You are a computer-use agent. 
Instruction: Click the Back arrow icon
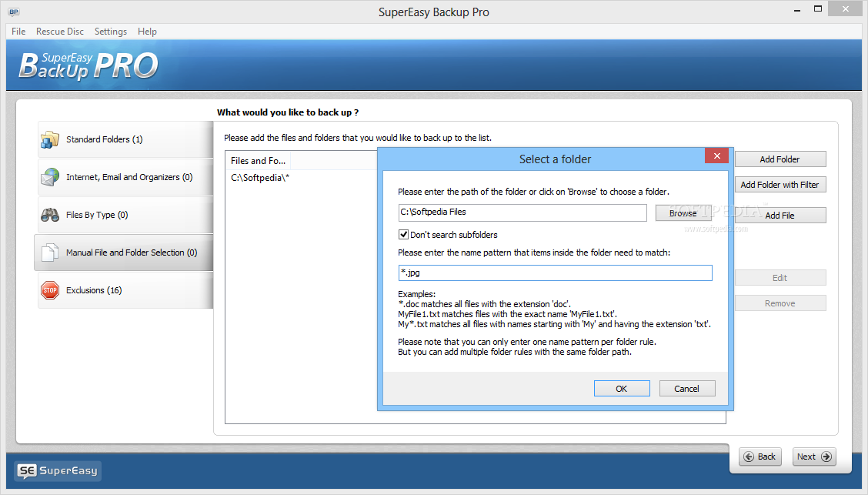coord(749,457)
